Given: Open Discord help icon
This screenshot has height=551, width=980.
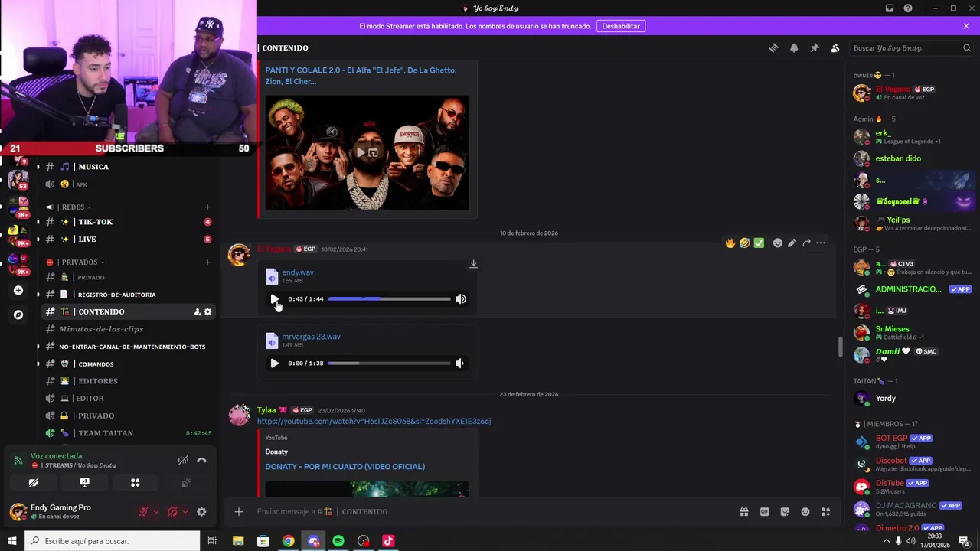Looking at the screenshot, I should 908,8.
